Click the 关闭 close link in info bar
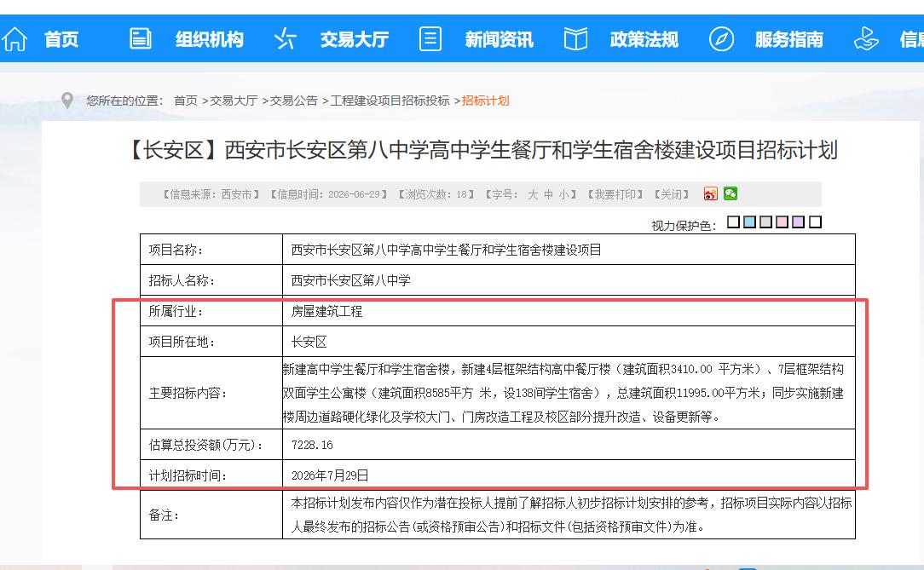 (x=671, y=194)
